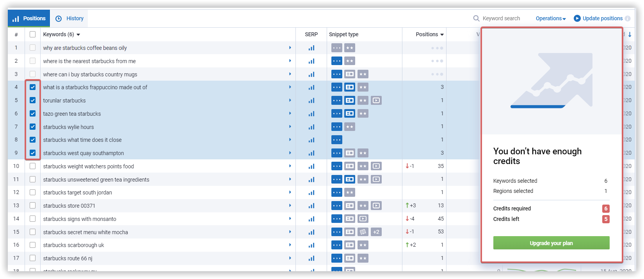Click three-dots snippet icon for "where can i buy starbucks country mugs"
The width and height of the screenshot is (644, 279).
click(x=337, y=74)
